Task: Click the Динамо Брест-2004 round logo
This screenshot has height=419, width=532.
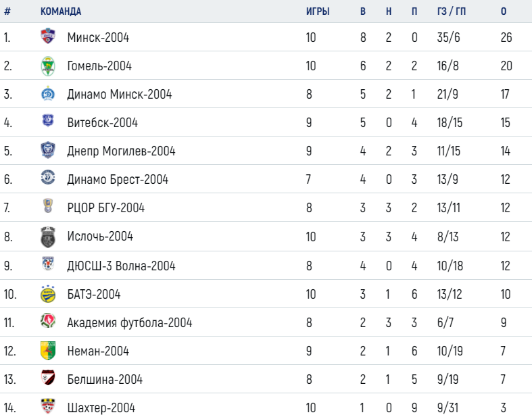Action: click(48, 177)
